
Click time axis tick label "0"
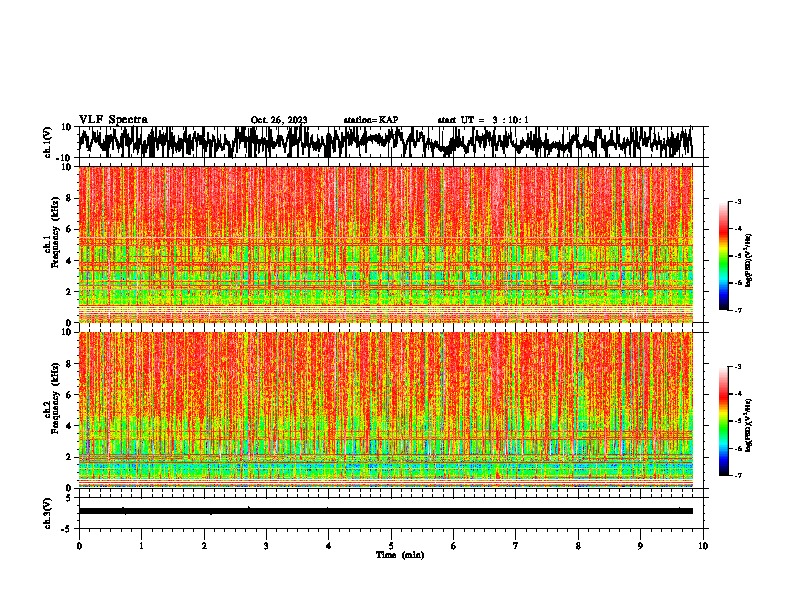coord(79,546)
